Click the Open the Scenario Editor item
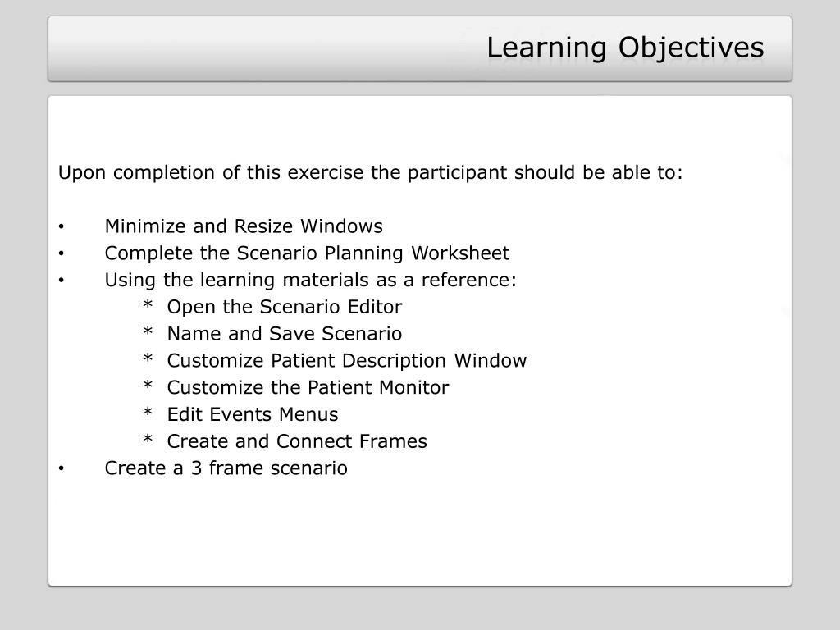The height and width of the screenshot is (630, 840). [285, 307]
